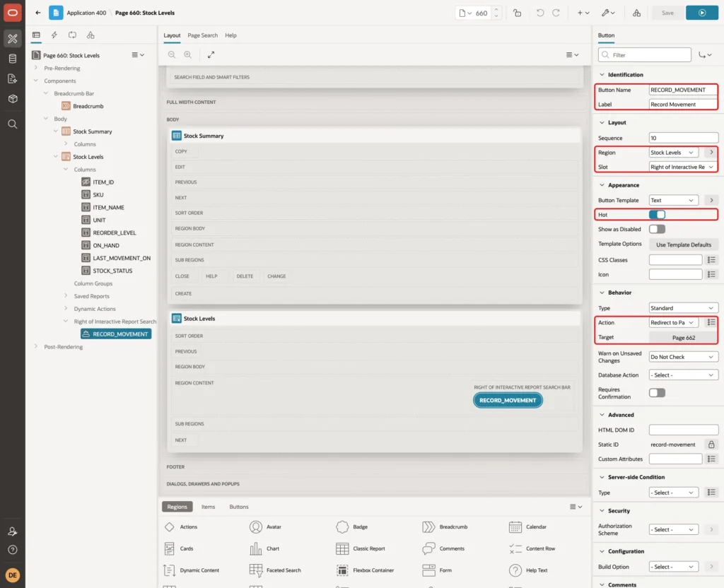This screenshot has width=724, height=588.
Task: Zoom in the layout view
Action: 187,54
